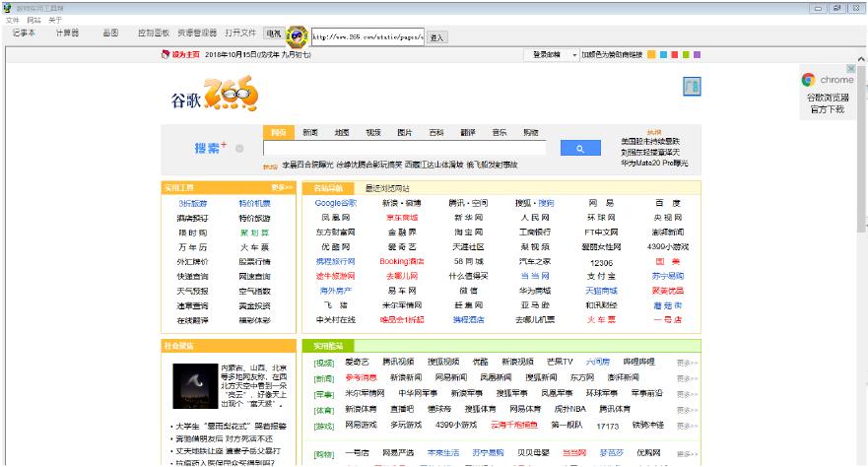
Task: Click the blue skin icon right of the logo
Action: (692, 87)
